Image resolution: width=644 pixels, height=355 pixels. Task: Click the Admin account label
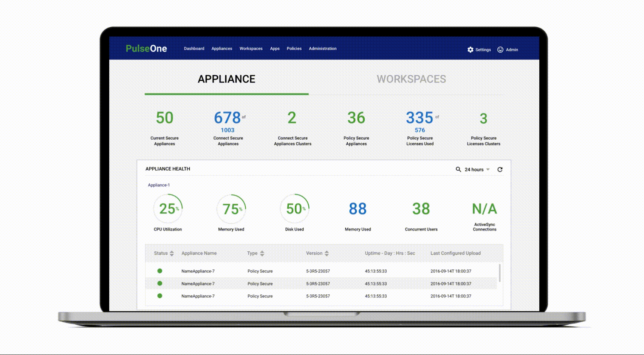click(x=512, y=50)
